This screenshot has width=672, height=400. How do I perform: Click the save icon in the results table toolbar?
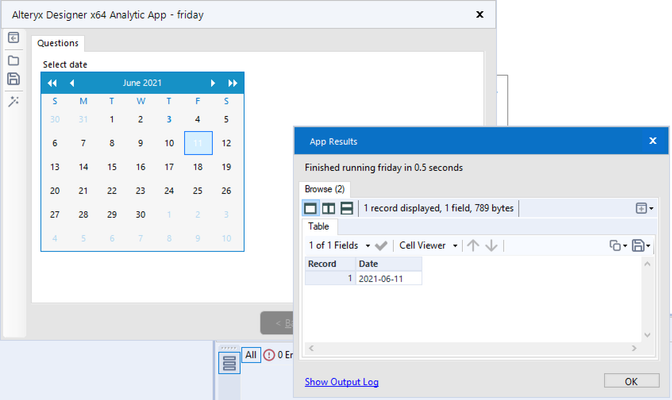tap(638, 246)
